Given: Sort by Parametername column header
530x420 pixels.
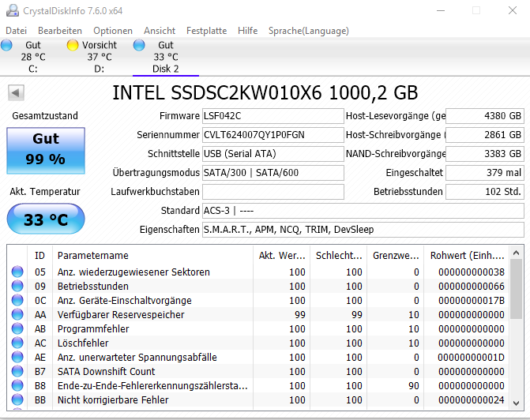Looking at the screenshot, I should pos(152,256).
